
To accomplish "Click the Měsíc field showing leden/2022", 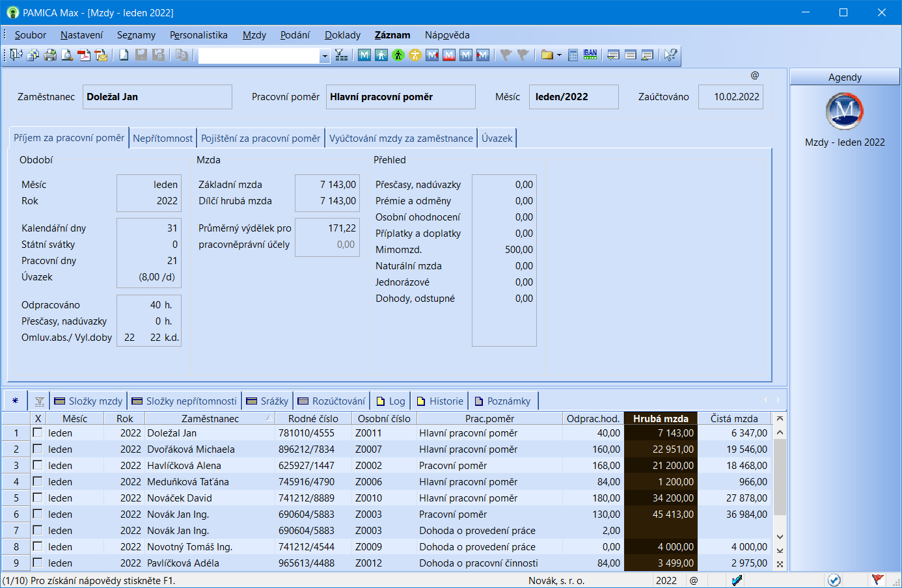I will click(573, 96).
